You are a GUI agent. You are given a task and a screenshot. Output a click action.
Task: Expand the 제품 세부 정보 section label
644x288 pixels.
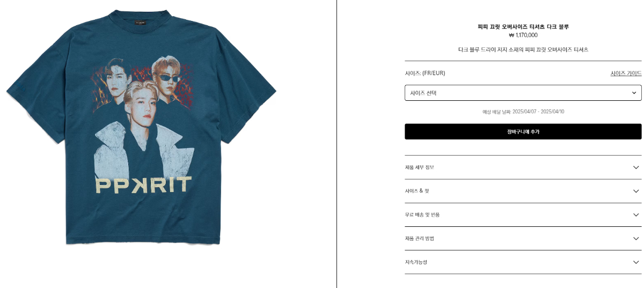tap(419, 167)
